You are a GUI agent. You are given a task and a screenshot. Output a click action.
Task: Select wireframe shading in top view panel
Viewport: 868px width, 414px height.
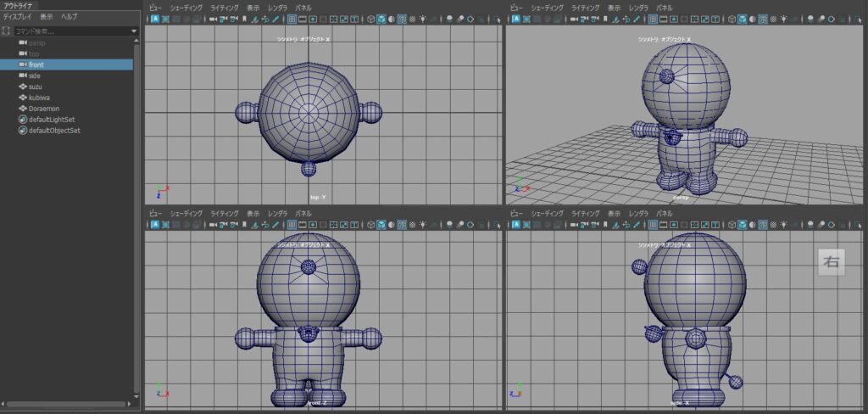(x=371, y=19)
